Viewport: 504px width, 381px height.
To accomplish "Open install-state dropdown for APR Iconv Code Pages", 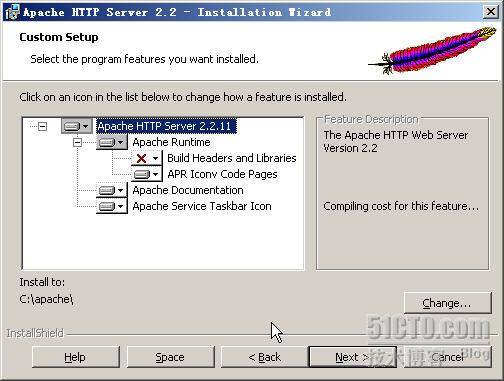I will pos(147,174).
